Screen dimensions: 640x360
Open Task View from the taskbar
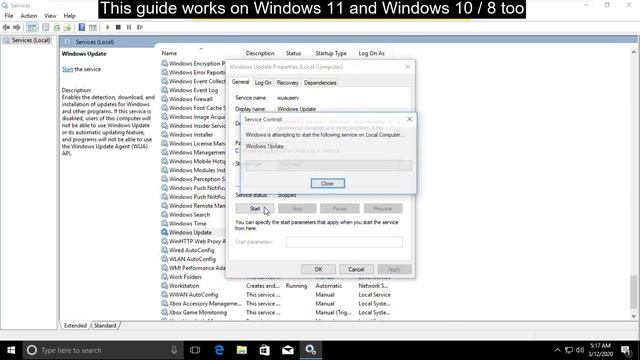pyautogui.click(x=195, y=350)
